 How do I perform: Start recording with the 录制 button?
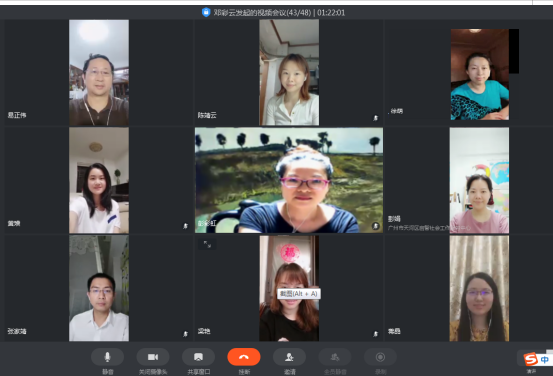click(x=380, y=357)
